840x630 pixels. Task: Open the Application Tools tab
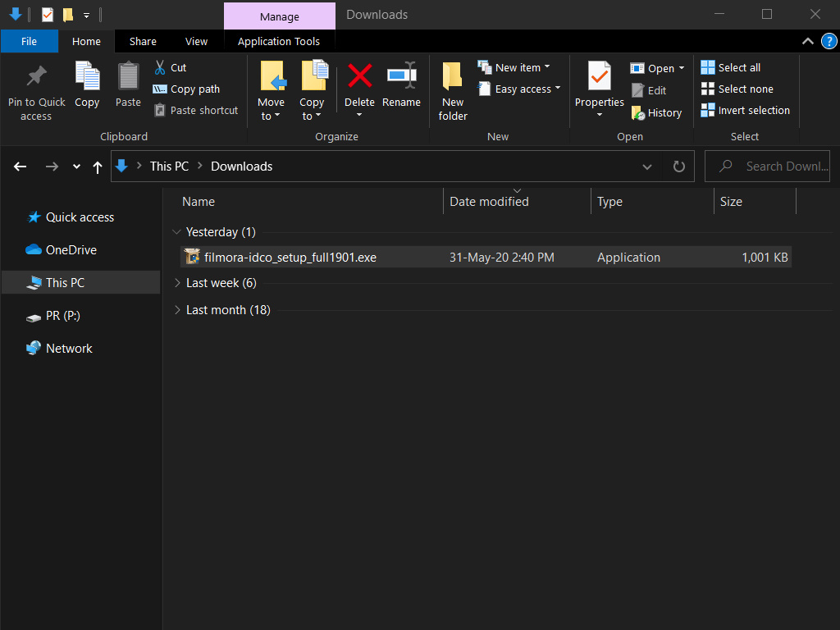point(279,41)
